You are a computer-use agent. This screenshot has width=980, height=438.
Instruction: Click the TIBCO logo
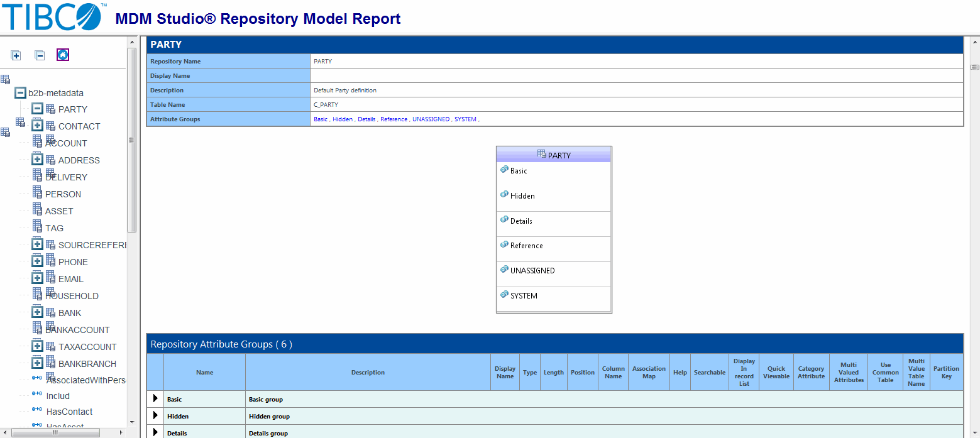click(x=53, y=17)
